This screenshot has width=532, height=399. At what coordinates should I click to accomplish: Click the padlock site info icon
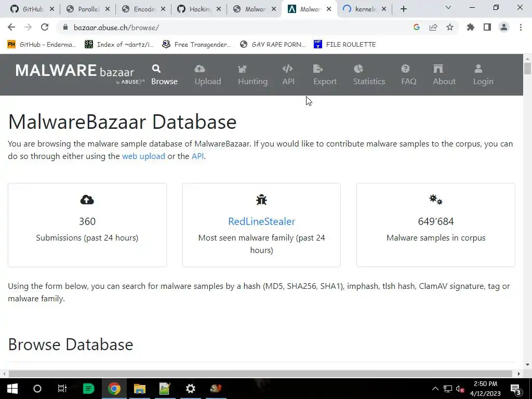tap(65, 27)
